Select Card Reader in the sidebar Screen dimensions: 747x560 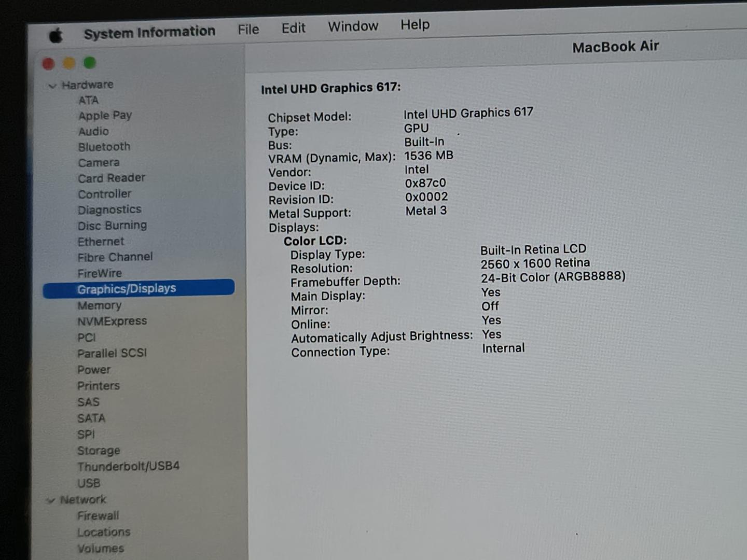[112, 178]
